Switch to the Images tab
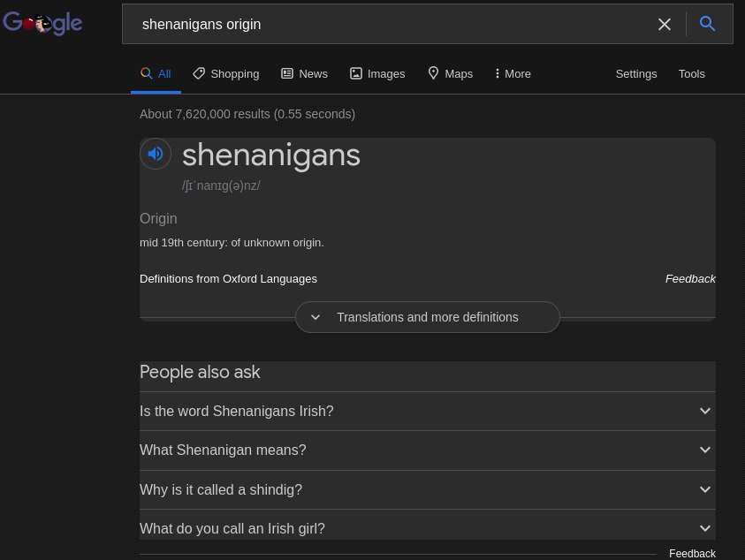 pyautogui.click(x=377, y=73)
